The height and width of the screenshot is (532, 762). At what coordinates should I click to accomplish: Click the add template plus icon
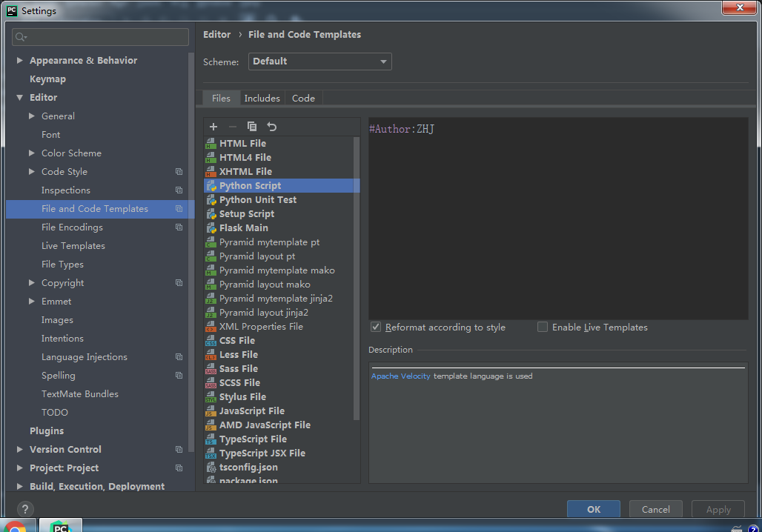pyautogui.click(x=213, y=127)
